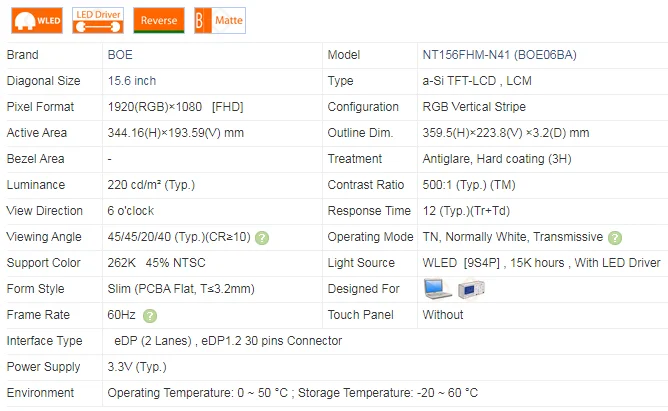Click the 1920(RGB)×1080 [FHD] pixel format value
The height and width of the screenshot is (411, 668).
click(176, 107)
